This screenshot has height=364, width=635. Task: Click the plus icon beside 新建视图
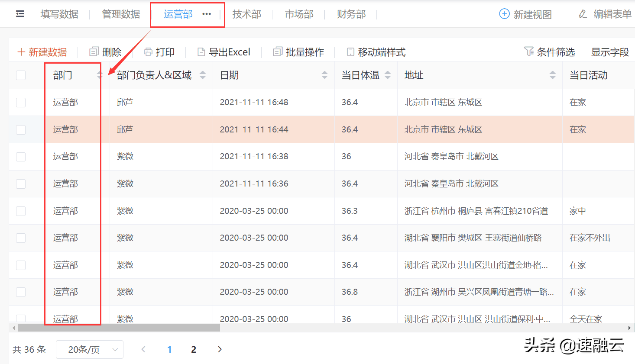[x=504, y=14]
